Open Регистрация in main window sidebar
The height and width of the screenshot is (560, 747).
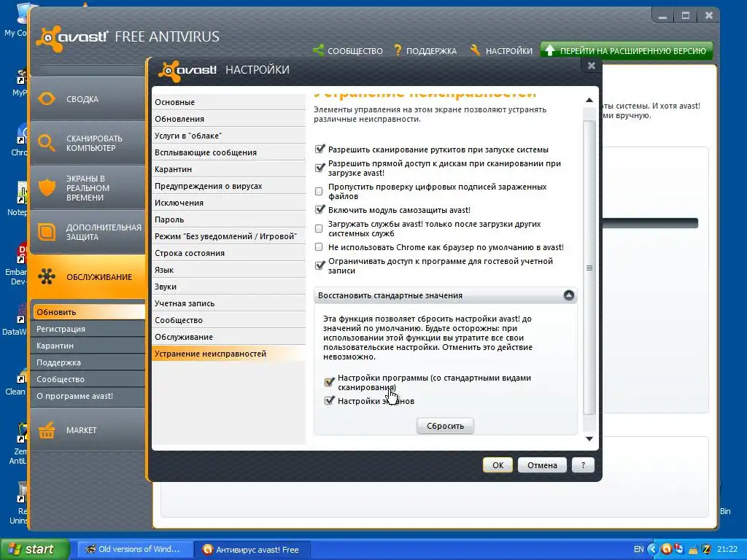(89, 329)
